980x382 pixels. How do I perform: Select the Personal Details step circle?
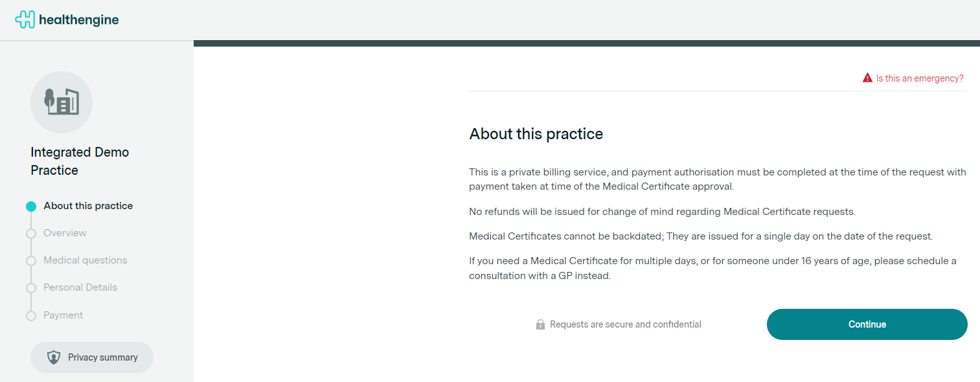pos(31,288)
